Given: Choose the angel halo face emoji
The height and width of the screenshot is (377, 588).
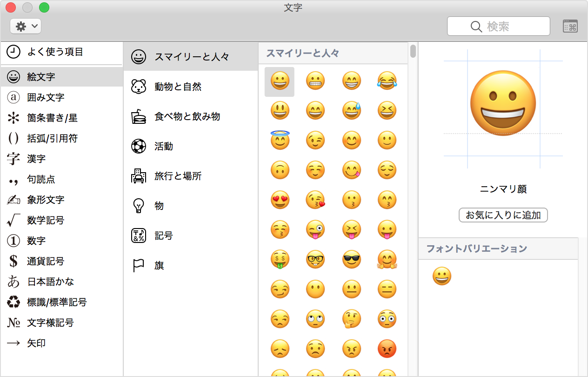Looking at the screenshot, I should (x=280, y=140).
